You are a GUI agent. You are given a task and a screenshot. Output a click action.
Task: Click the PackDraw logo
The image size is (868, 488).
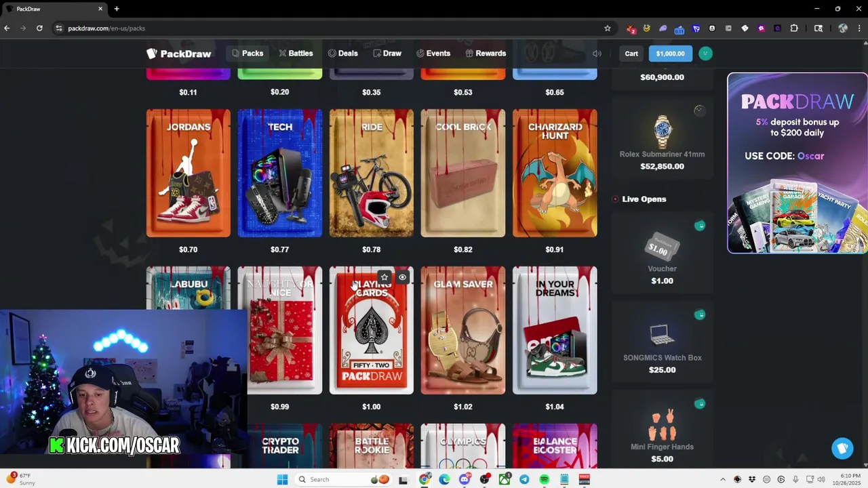(x=179, y=54)
